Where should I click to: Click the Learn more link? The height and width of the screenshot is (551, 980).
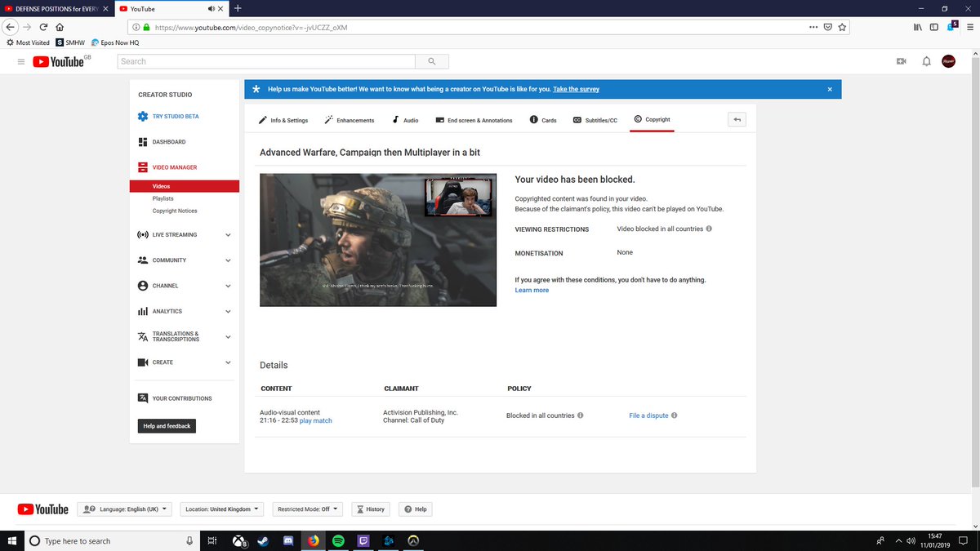pyautogui.click(x=532, y=291)
